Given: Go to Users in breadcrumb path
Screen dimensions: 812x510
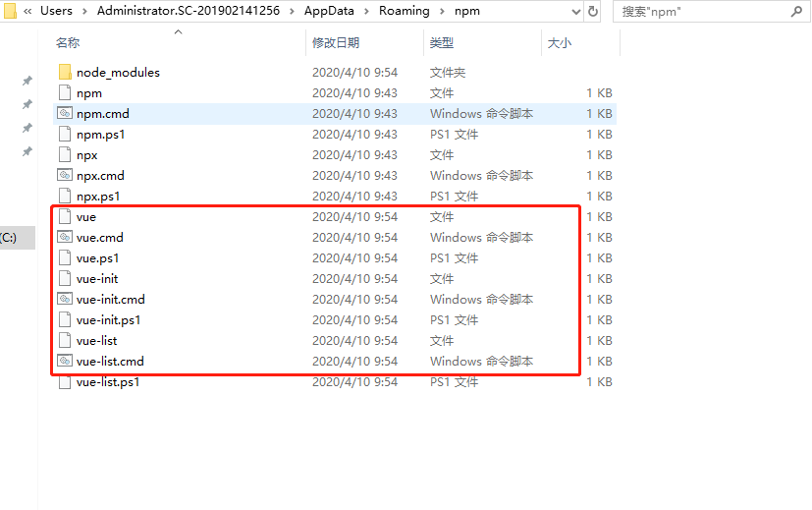Looking at the screenshot, I should click(56, 11).
